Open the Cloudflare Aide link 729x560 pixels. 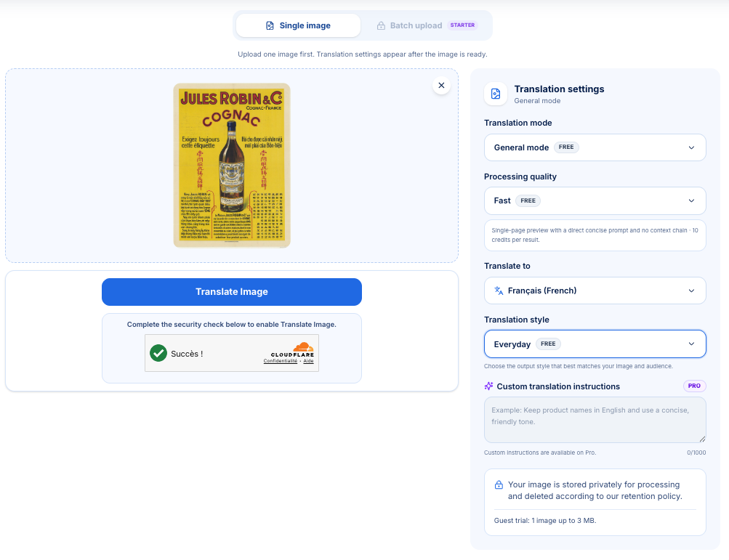click(308, 361)
